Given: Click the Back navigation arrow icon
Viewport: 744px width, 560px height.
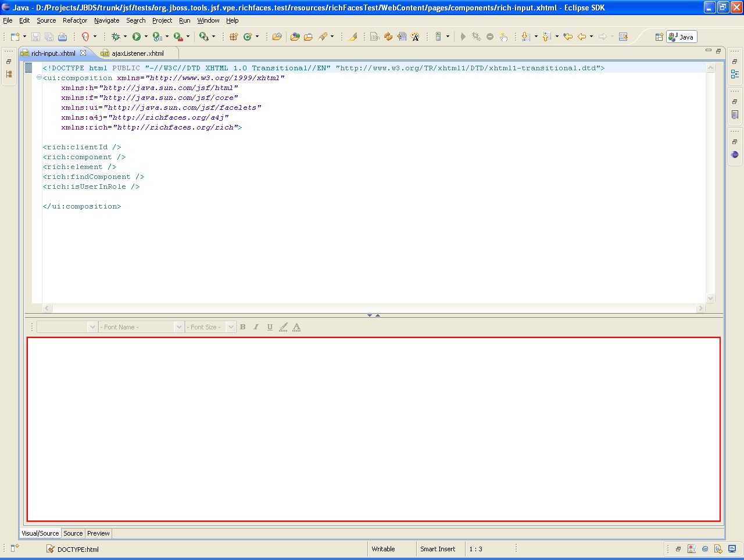Looking at the screenshot, I should (582, 37).
